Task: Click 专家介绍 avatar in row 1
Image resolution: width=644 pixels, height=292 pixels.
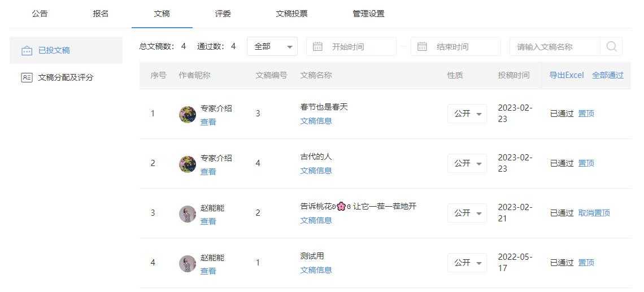Action: pos(188,114)
